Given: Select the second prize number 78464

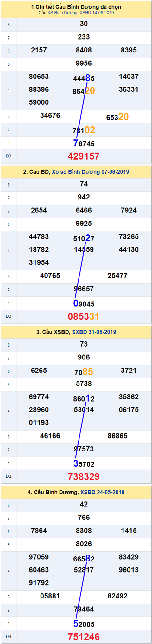Looking at the screenshot, I should click(x=84, y=609).
